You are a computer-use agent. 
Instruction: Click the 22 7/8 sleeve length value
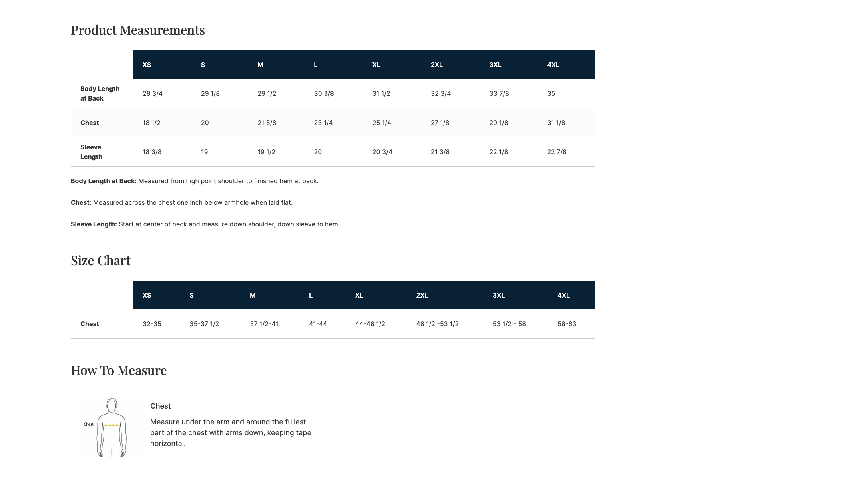click(557, 152)
